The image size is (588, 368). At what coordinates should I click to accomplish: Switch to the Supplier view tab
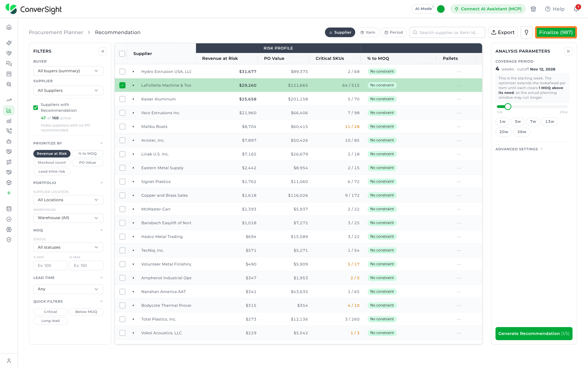[340, 32]
